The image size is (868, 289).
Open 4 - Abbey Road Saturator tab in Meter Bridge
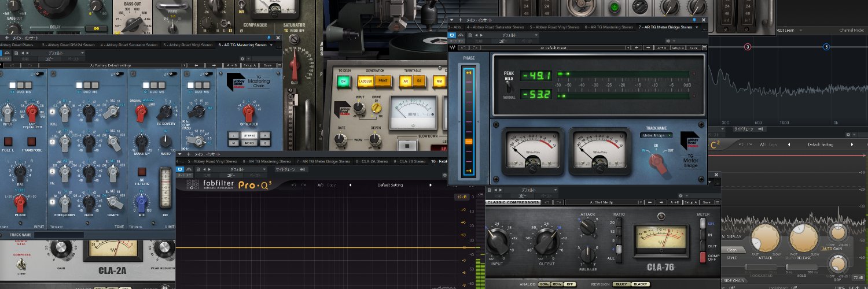pyautogui.click(x=495, y=27)
